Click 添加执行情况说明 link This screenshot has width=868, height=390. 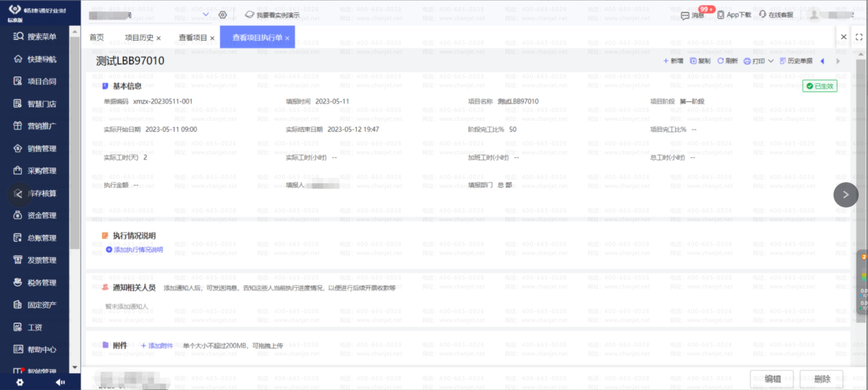(138, 249)
